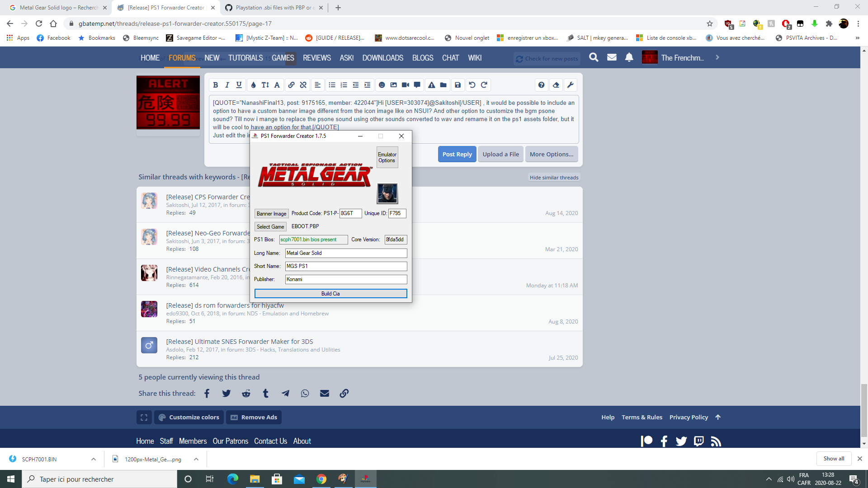Screen dimensions: 868x488
Task: Share thread on WhatsApp
Action: (x=305, y=394)
